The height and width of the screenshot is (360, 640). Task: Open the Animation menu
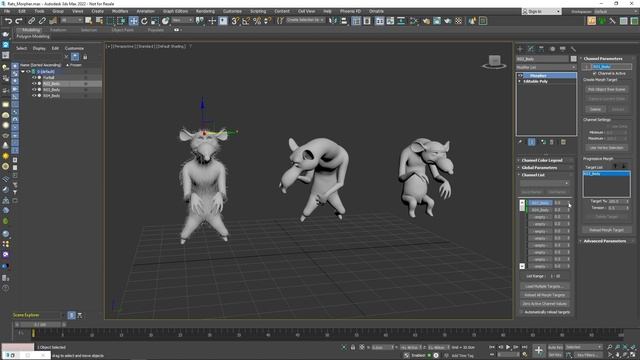coord(145,11)
